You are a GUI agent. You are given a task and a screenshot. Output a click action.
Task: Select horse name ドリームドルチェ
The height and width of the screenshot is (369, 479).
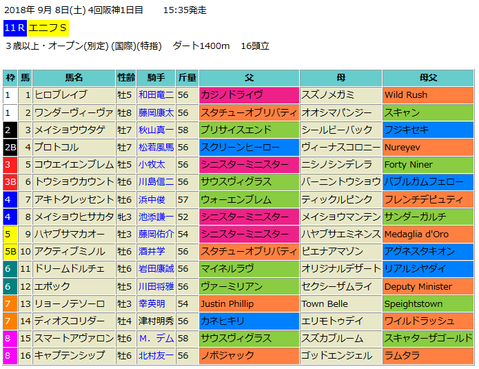[x=70, y=269]
